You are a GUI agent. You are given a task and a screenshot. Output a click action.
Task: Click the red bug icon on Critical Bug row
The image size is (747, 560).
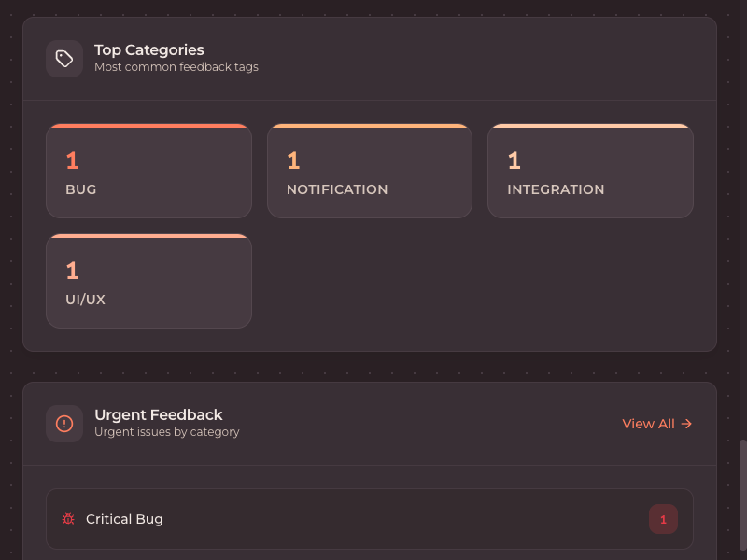67,518
